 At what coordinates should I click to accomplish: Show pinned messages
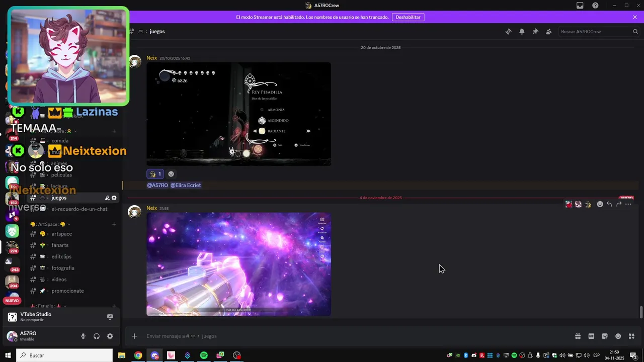click(x=535, y=31)
